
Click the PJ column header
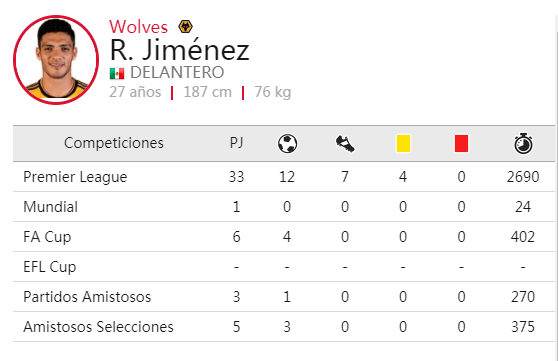236,143
